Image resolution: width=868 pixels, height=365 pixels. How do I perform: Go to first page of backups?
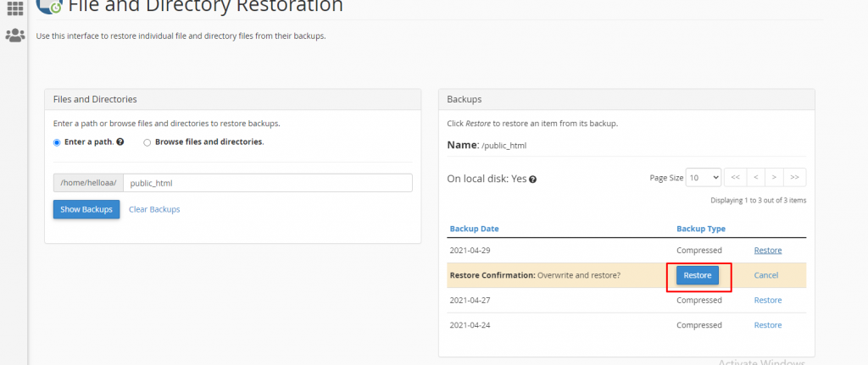click(x=735, y=177)
